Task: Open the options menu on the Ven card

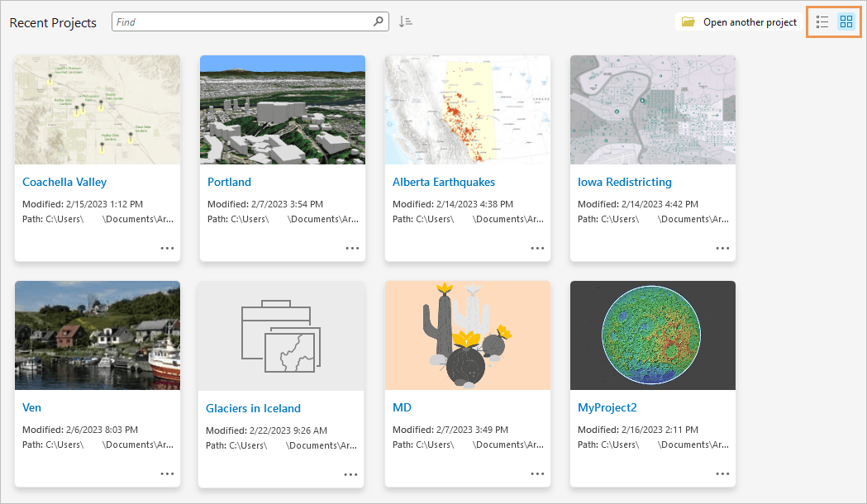Action: tap(167, 473)
